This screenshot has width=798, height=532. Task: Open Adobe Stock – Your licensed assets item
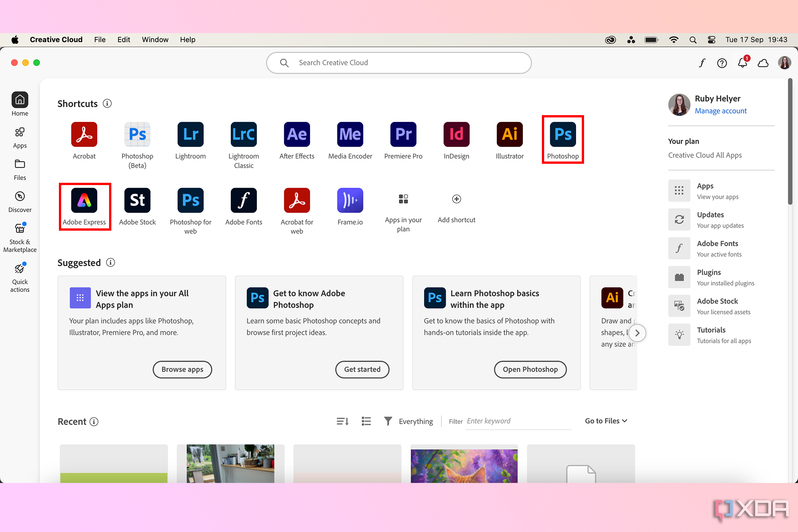pos(721,306)
